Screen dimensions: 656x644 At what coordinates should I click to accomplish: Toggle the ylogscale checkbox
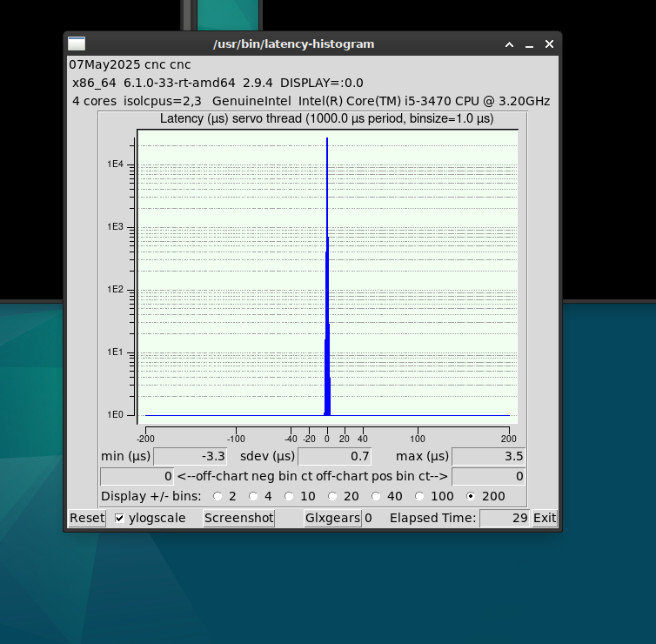120,518
